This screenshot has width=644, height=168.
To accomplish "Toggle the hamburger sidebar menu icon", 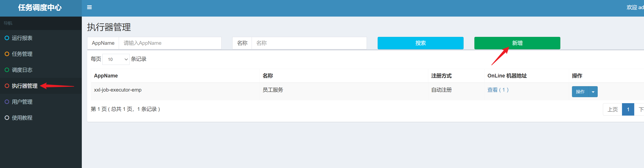I will click(89, 7).
